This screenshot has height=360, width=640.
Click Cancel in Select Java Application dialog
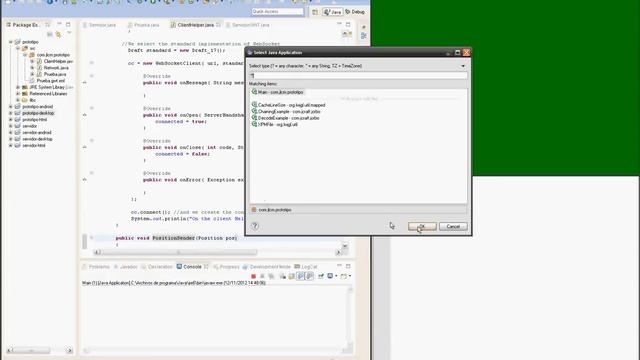pos(453,226)
